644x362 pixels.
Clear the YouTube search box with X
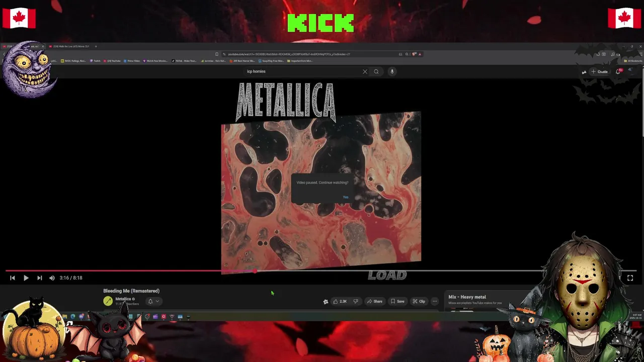pos(365,71)
